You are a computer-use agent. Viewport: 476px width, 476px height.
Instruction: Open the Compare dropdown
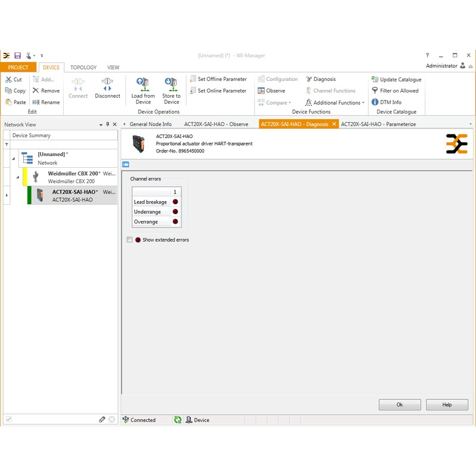[274, 102]
